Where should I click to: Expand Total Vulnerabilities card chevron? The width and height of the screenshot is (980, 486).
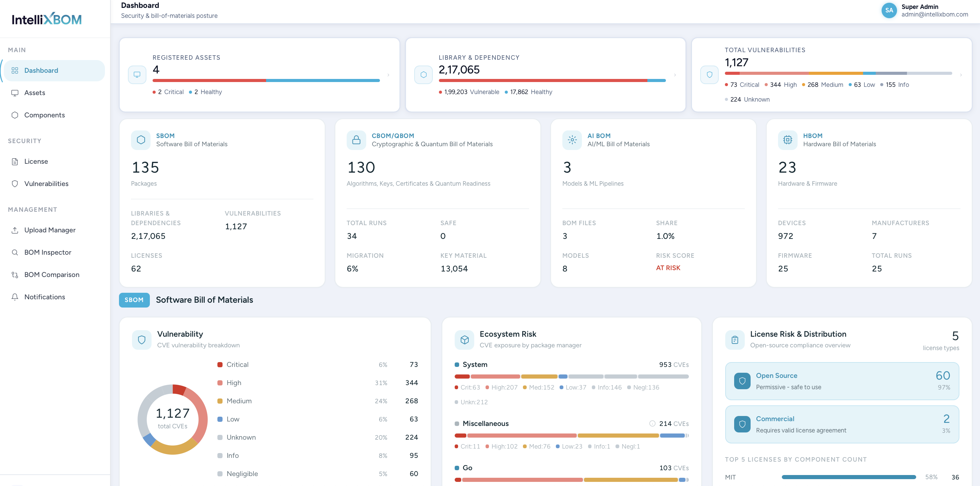coord(961,75)
